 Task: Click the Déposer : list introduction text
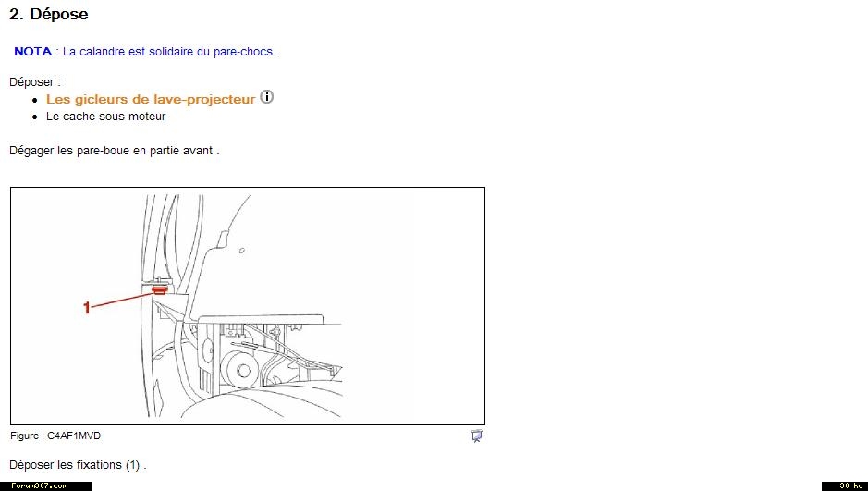[x=35, y=82]
